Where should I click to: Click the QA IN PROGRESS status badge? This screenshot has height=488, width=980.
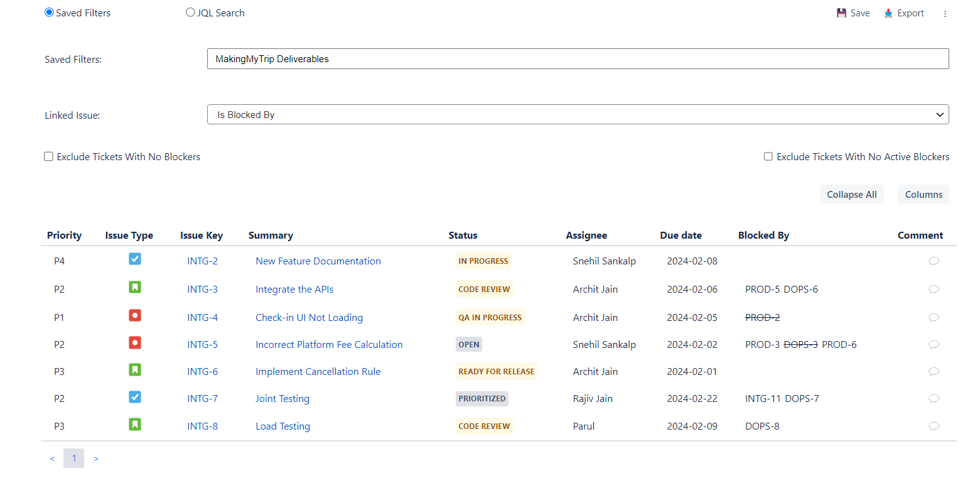click(490, 318)
